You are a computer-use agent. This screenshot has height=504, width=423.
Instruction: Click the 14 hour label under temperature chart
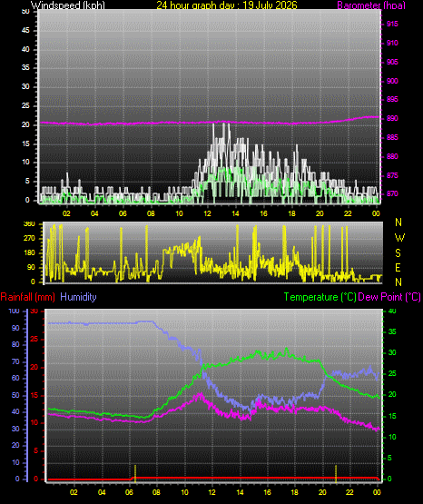pyautogui.click(x=240, y=492)
